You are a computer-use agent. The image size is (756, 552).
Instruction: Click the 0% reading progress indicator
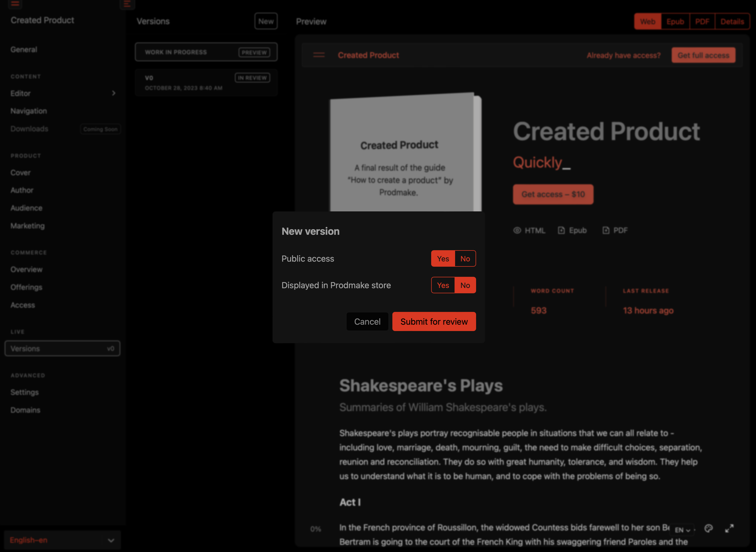pyautogui.click(x=315, y=529)
